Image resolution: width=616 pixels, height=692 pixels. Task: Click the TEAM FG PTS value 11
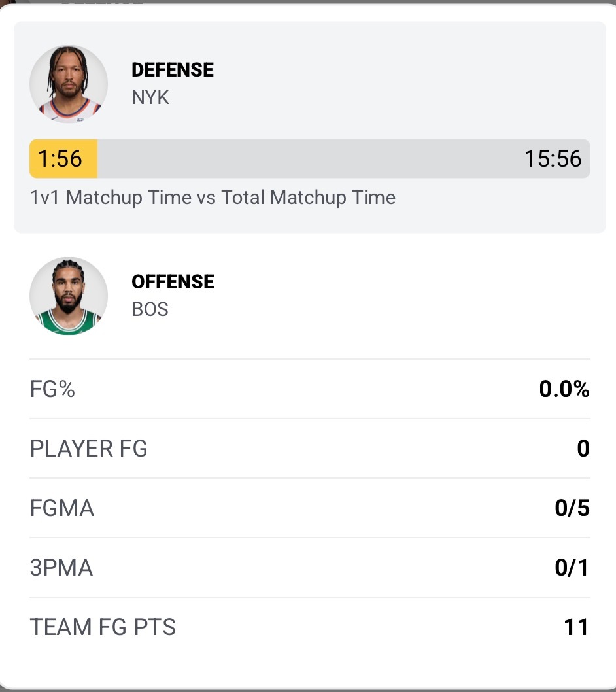coord(576,627)
